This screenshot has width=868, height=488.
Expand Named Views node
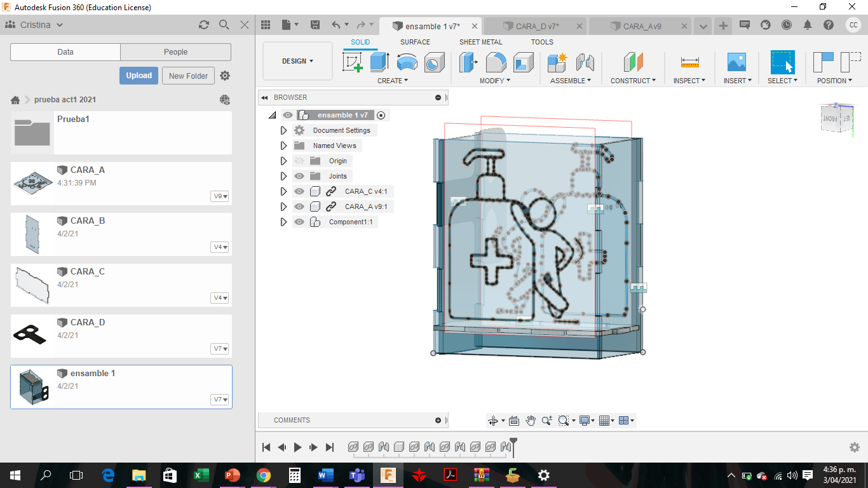click(284, 146)
